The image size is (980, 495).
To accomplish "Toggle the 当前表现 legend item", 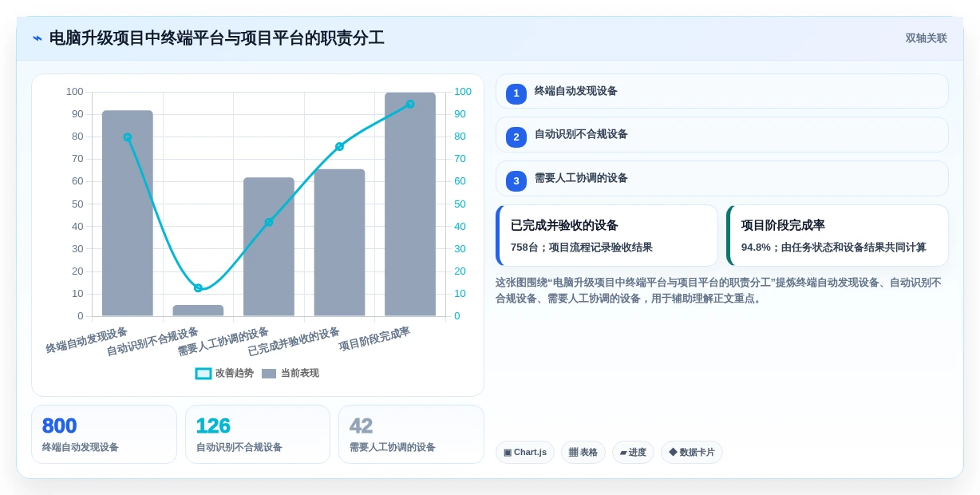I will (290, 373).
